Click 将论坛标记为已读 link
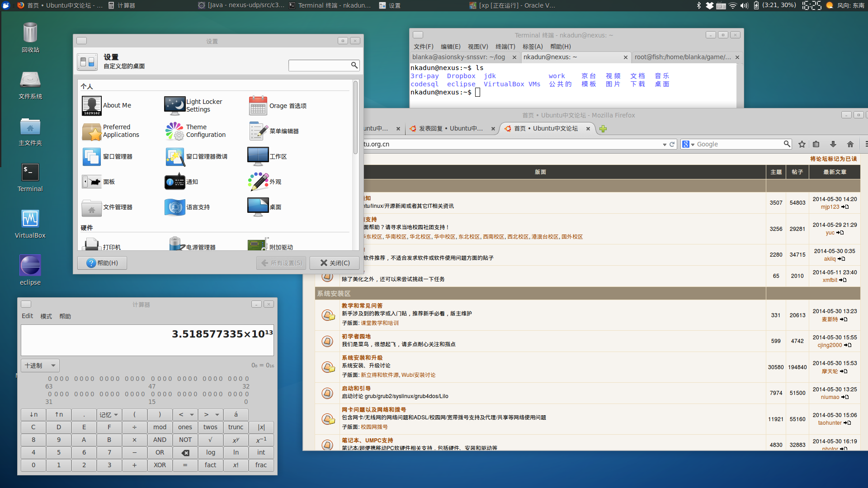 click(x=833, y=159)
